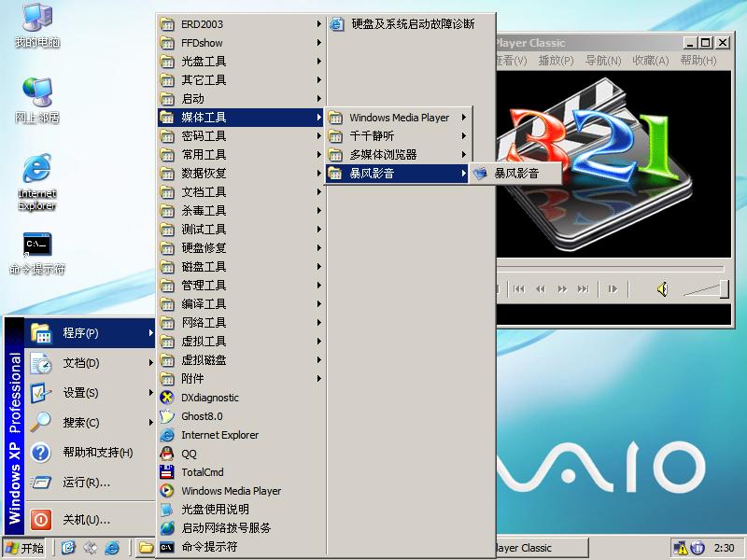Open the 导航(N) menu in Media Player Classic
The width and height of the screenshot is (747, 560).
[603, 61]
